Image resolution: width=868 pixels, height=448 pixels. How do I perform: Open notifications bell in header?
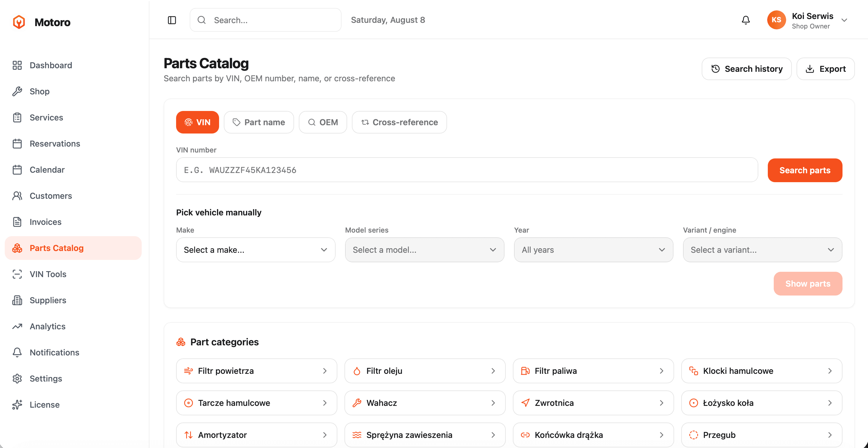tap(746, 20)
